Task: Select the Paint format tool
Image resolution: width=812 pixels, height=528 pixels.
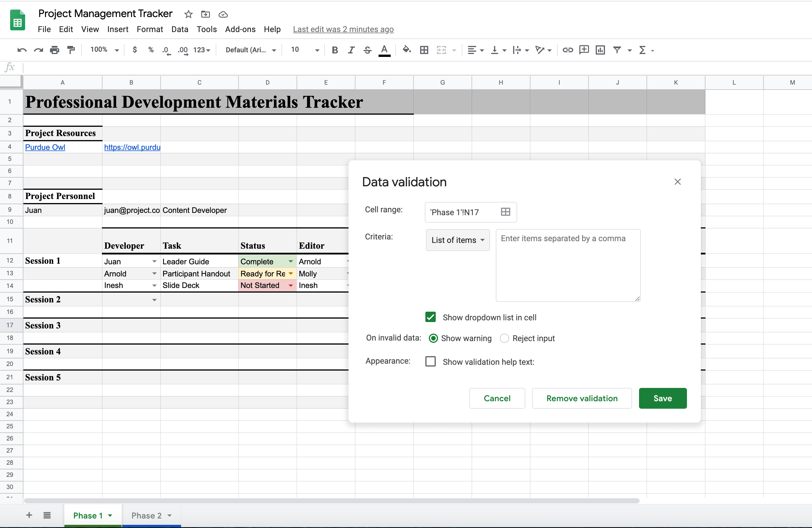Action: pos(71,50)
